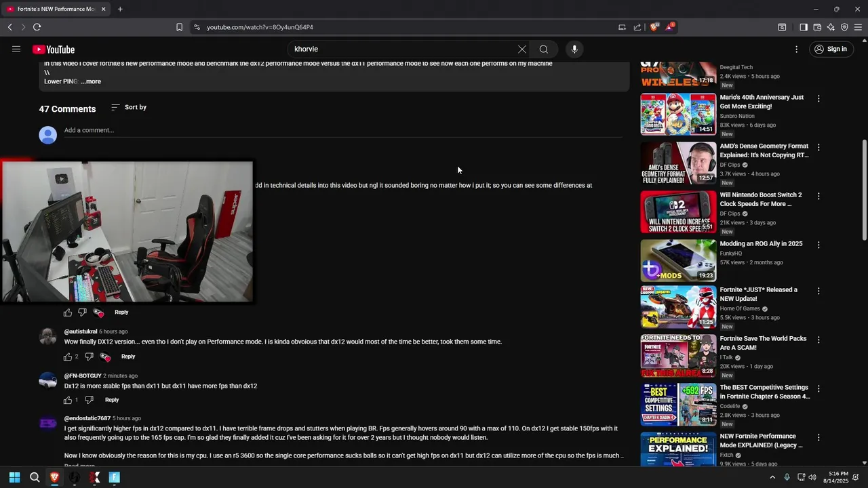Open the Brave browser main menu
868x488 pixels.
[x=858, y=27]
